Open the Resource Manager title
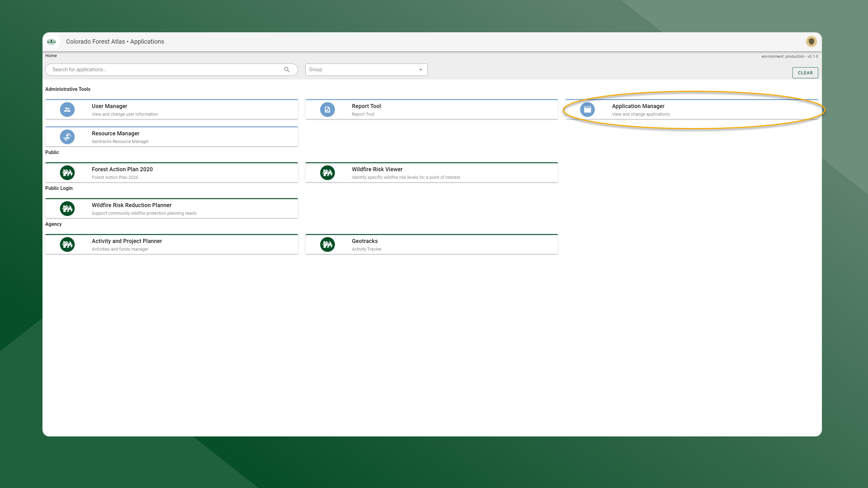Screen dimensions: 868x488 [115, 134]
